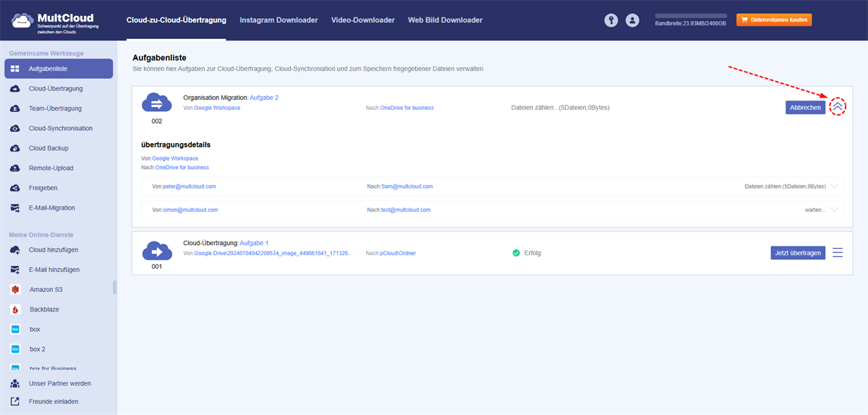Click the box 2 service icon
The height and width of the screenshot is (415, 868).
(15, 349)
